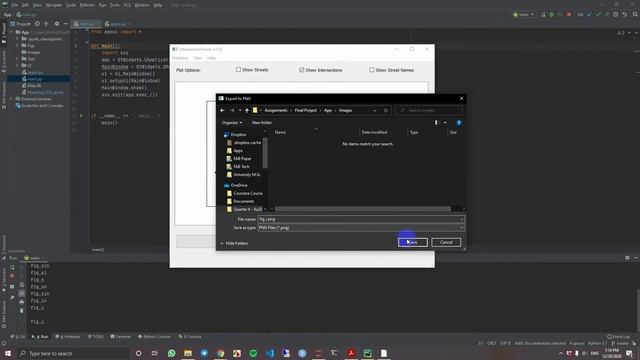Click the Project panel locate-file target icon
This screenshot has width=640, height=360.
pos(38,24)
